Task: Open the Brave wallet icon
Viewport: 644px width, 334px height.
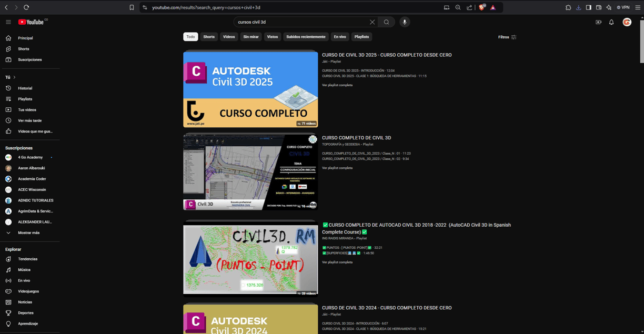Action: pos(599,7)
